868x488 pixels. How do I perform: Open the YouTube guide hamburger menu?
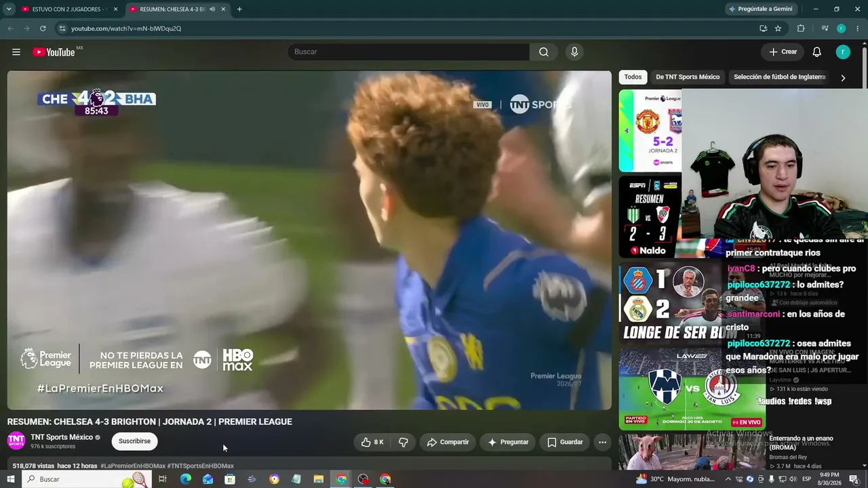tap(16, 52)
